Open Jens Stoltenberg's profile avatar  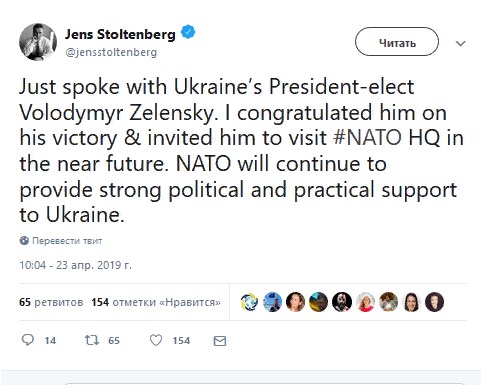[x=38, y=42]
